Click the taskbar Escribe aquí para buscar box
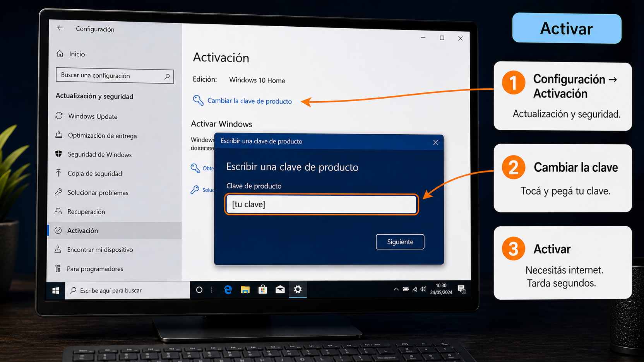The width and height of the screenshot is (644, 362). 127,290
